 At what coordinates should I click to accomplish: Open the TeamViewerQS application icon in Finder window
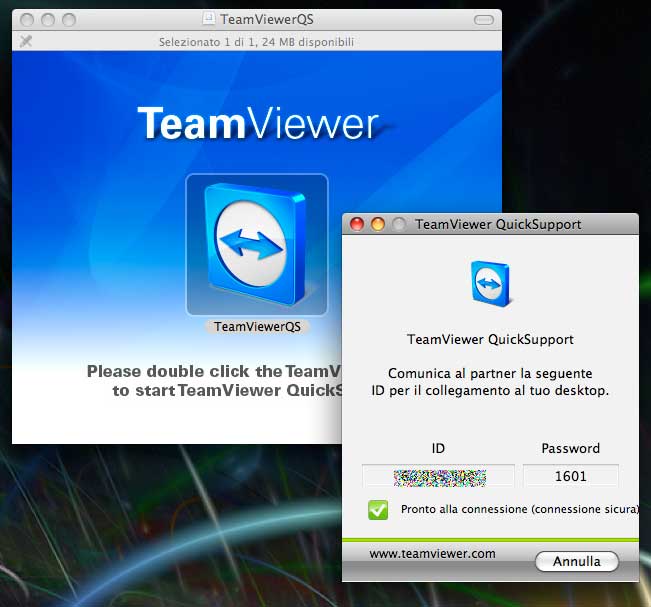coord(257,245)
